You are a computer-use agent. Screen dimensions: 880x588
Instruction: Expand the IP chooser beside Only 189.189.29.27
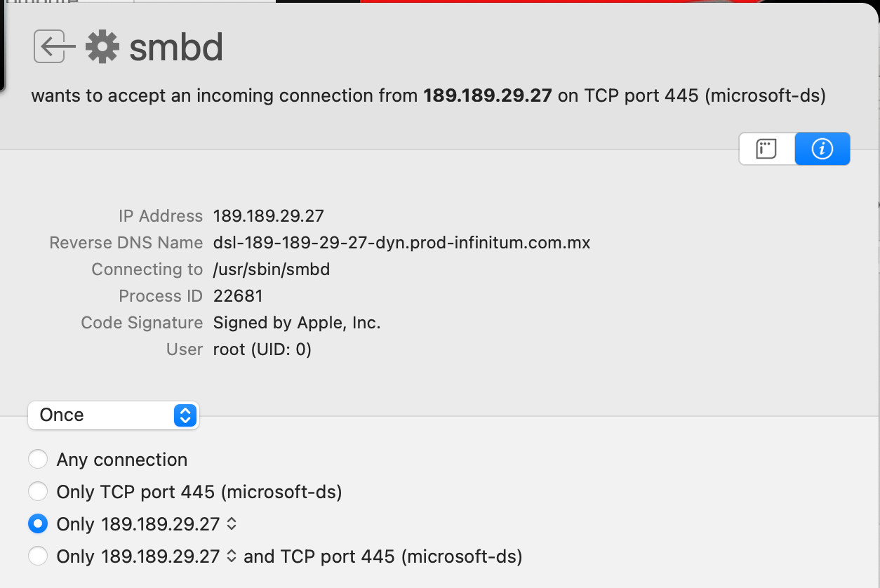(x=232, y=524)
